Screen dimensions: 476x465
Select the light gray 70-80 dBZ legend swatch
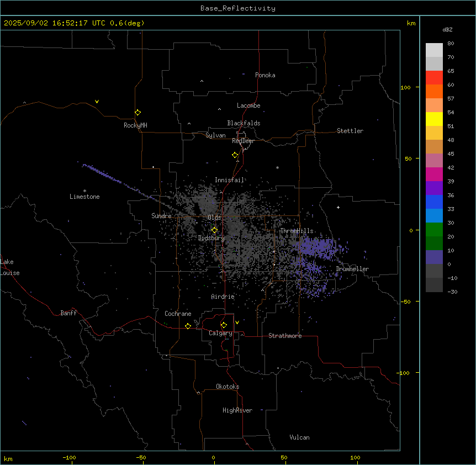pos(434,50)
